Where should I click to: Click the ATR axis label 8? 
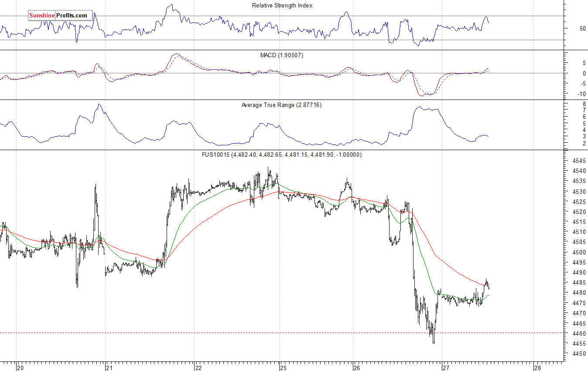point(584,104)
